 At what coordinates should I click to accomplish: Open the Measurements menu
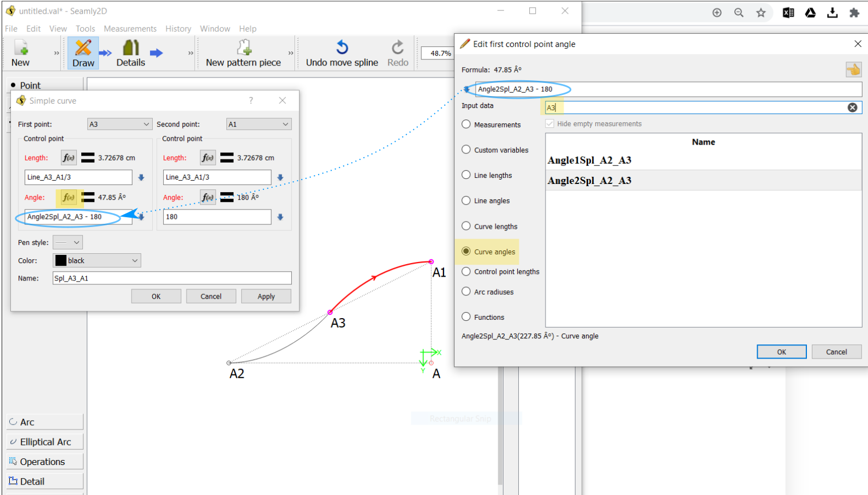point(130,29)
